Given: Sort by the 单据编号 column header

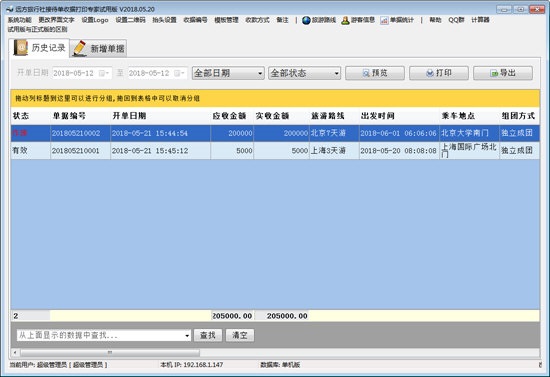Looking at the screenshot, I should point(80,116).
